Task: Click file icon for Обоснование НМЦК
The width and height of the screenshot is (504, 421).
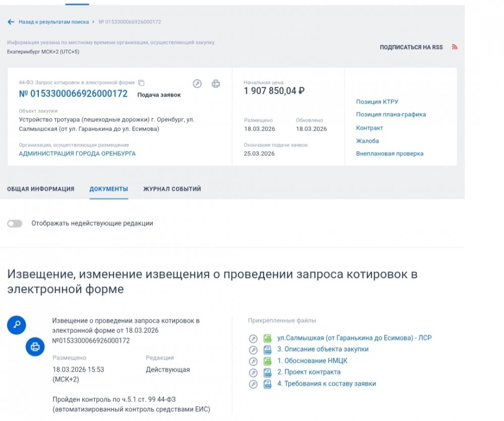Action: [x=268, y=361]
